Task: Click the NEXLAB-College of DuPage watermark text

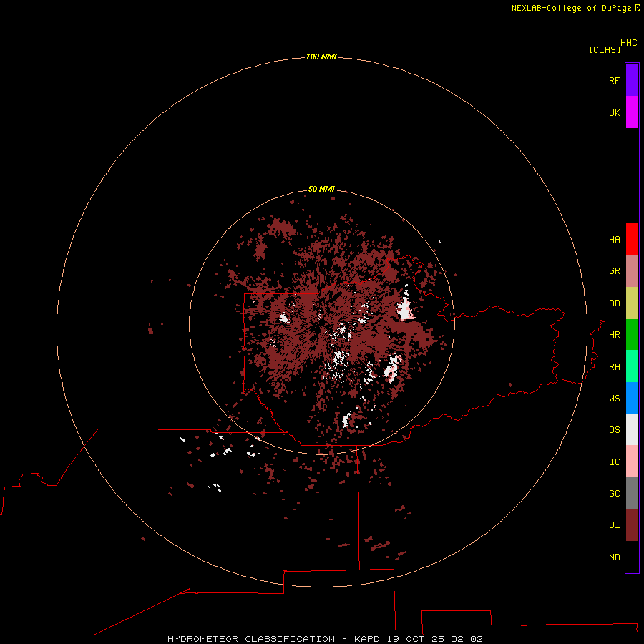Action: click(571, 8)
